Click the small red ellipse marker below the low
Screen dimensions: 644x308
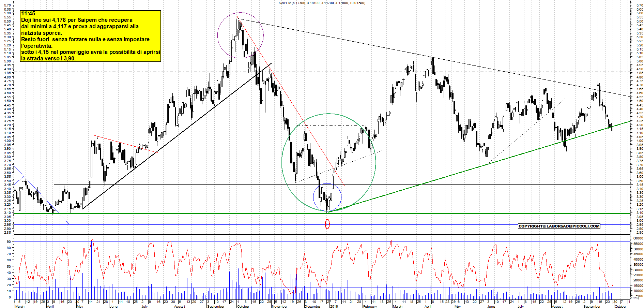click(x=327, y=224)
